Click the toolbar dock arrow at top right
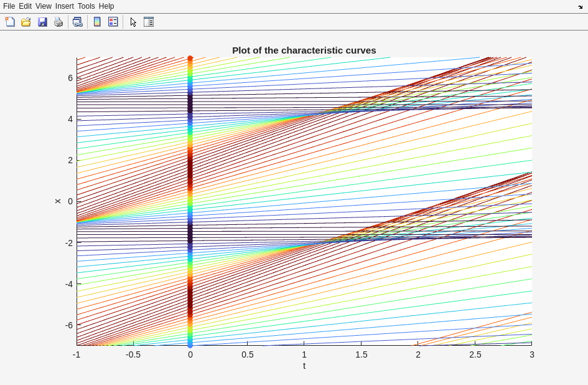The height and width of the screenshot is (385, 588). tap(580, 7)
